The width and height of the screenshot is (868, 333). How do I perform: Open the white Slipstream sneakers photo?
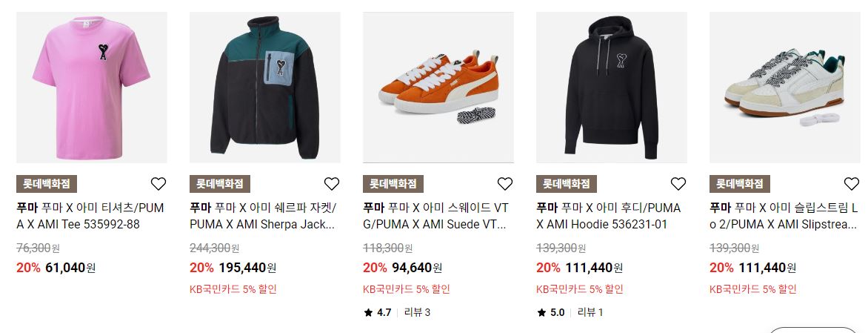pyautogui.click(x=784, y=88)
